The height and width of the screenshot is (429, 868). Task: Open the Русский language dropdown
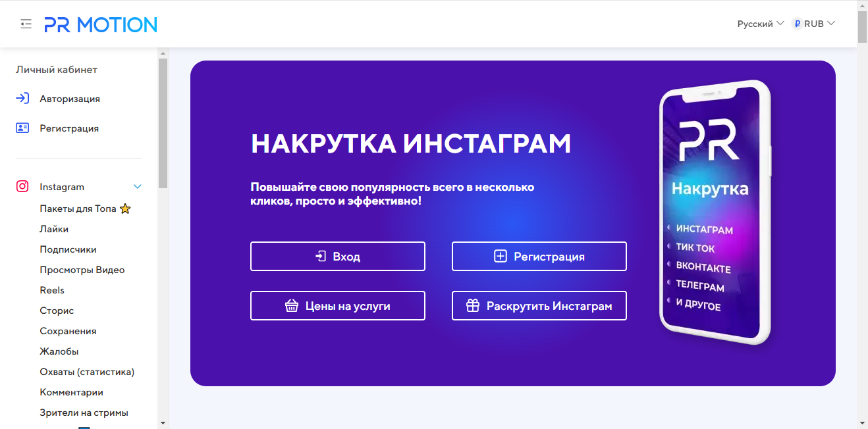pos(761,24)
